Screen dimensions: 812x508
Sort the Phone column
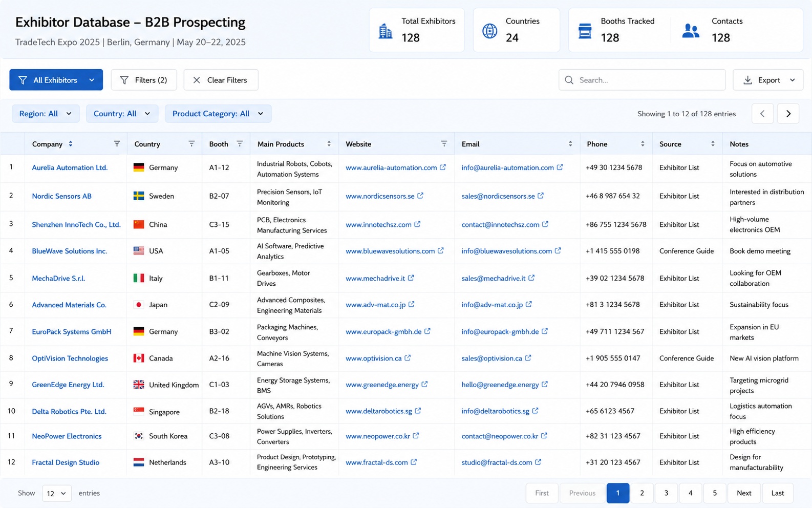coord(643,144)
